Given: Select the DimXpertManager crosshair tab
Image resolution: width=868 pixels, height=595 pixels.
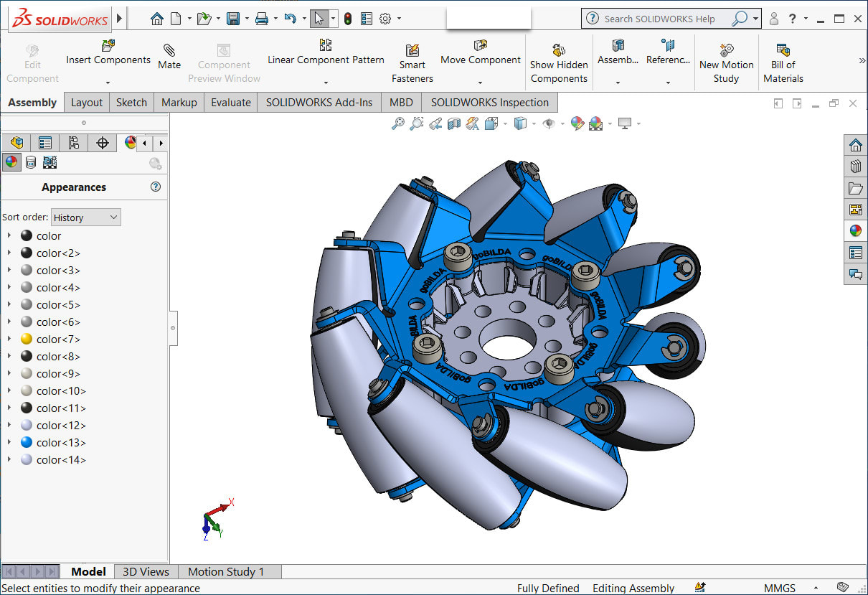Looking at the screenshot, I should (x=103, y=143).
